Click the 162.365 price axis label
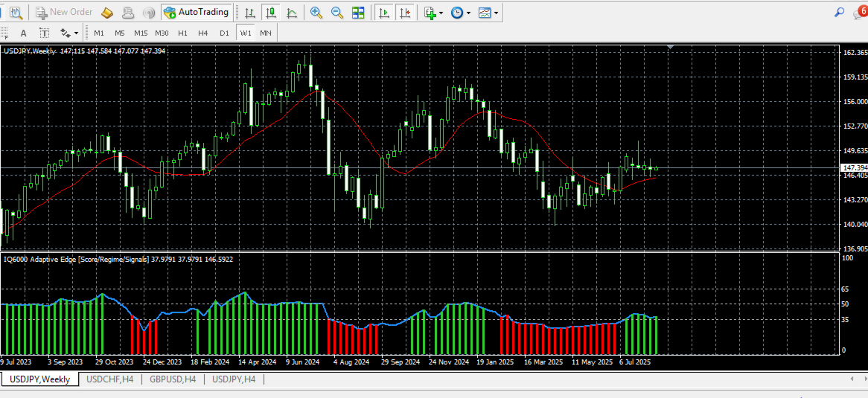Viewport: 868px width, 398px height. coord(855,53)
